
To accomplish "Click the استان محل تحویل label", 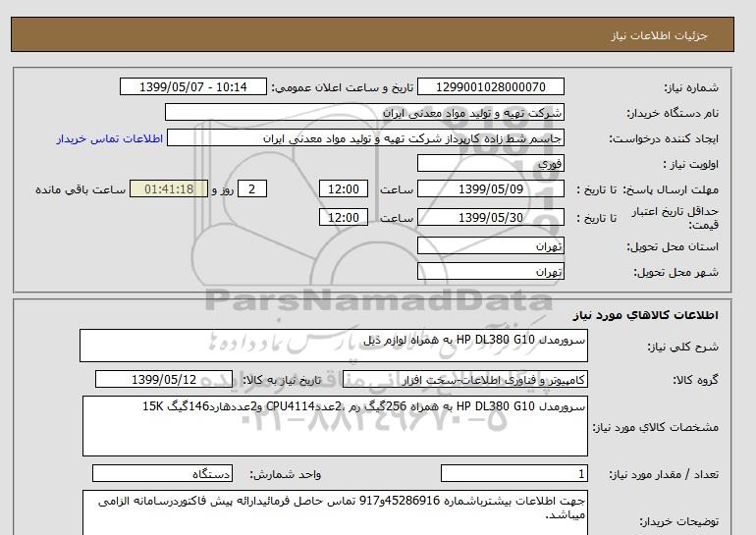I will pyautogui.click(x=673, y=246).
